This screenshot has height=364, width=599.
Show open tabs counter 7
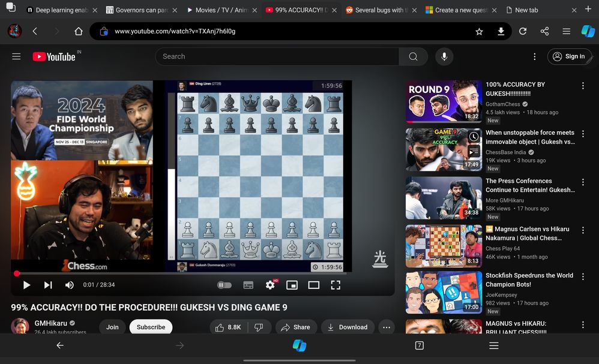(x=419, y=345)
